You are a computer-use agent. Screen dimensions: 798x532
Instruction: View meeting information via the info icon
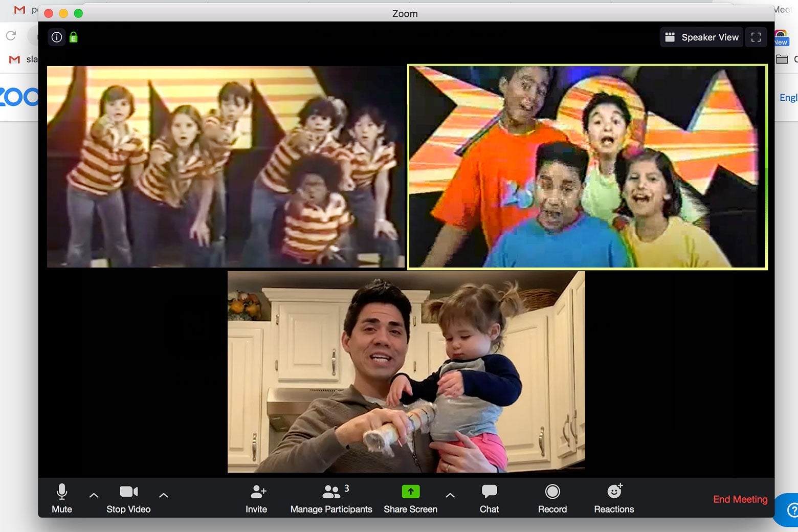click(x=57, y=37)
